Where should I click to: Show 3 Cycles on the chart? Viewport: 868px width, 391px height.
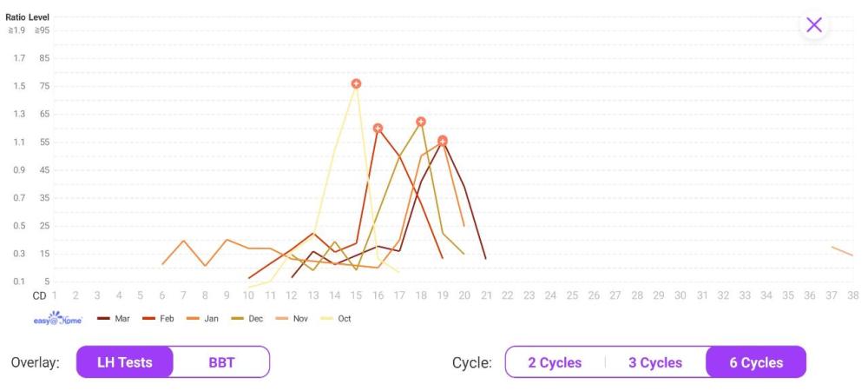(x=655, y=362)
